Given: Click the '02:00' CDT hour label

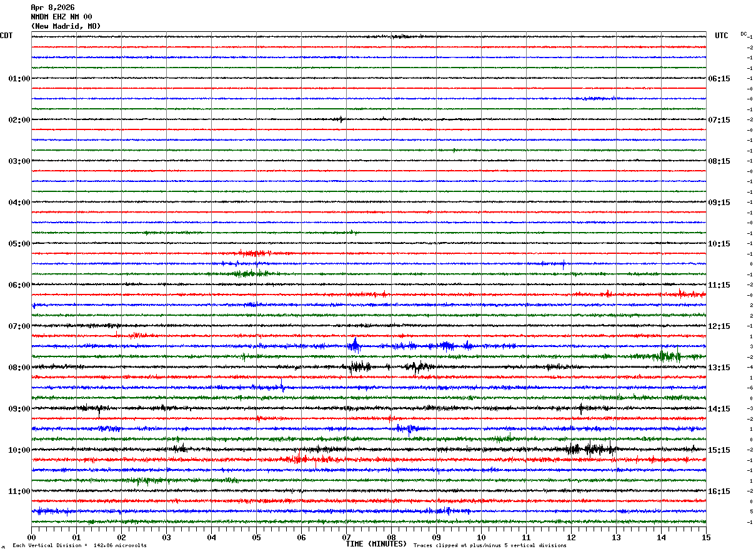Looking at the screenshot, I should [x=19, y=120].
